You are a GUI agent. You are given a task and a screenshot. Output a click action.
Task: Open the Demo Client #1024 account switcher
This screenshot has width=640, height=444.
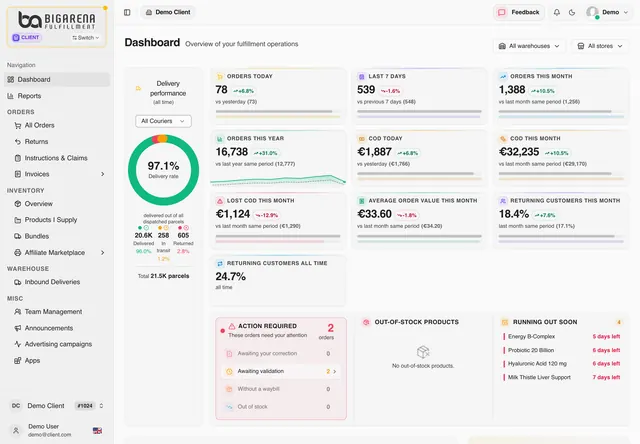tap(57, 406)
